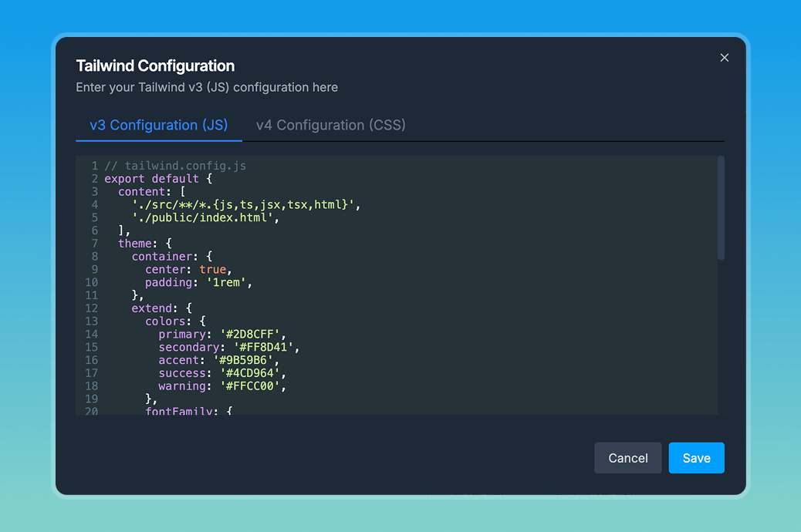Click the 'extend: {' line
Image resolution: width=801 pixels, height=532 pixels.
coord(162,308)
